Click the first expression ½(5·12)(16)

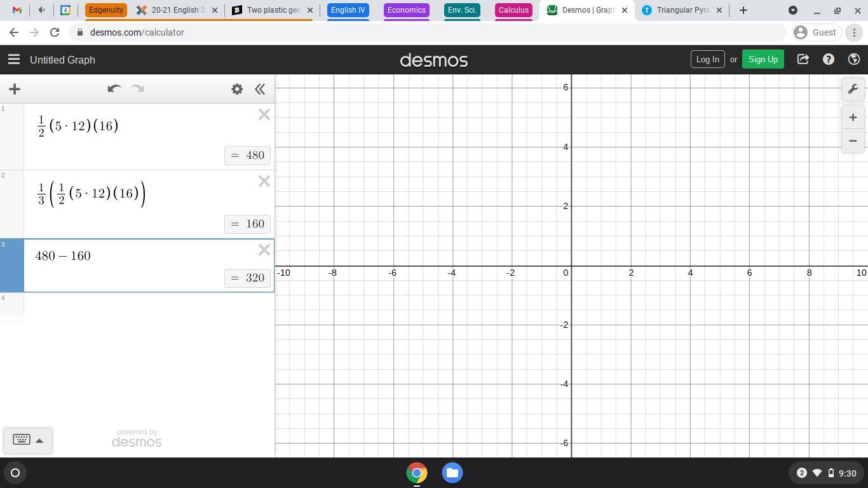click(78, 126)
